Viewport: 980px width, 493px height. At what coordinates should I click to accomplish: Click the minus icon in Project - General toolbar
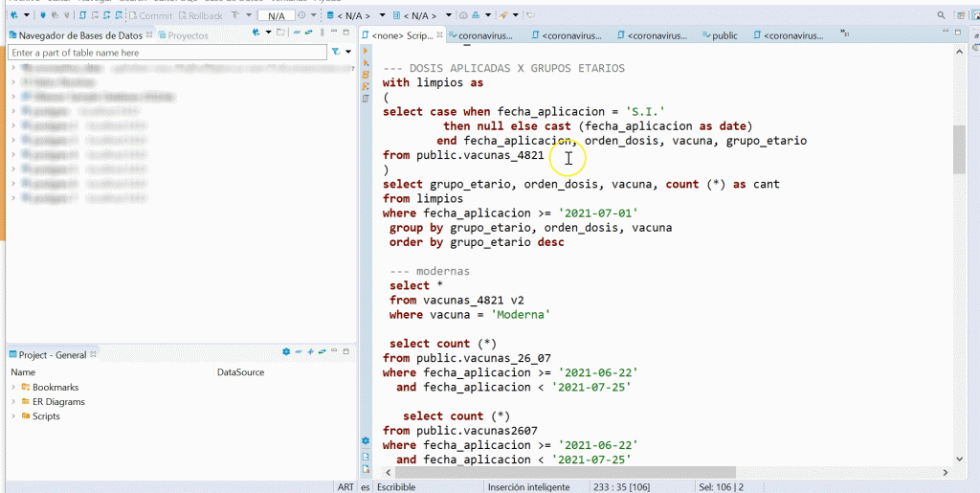(x=299, y=352)
